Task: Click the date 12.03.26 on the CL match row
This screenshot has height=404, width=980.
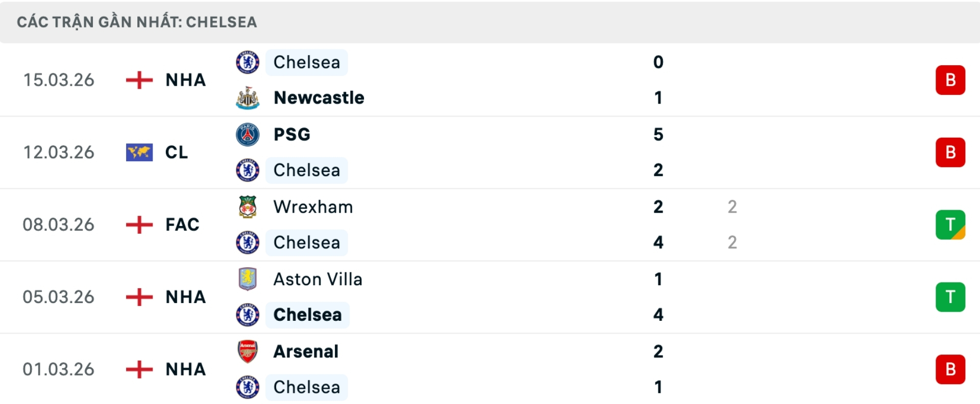Action: coord(59,153)
